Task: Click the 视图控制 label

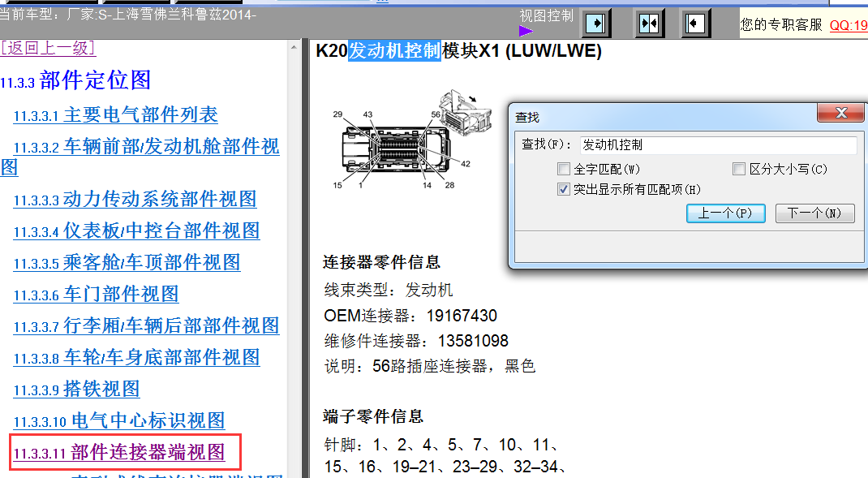Action: point(547,15)
